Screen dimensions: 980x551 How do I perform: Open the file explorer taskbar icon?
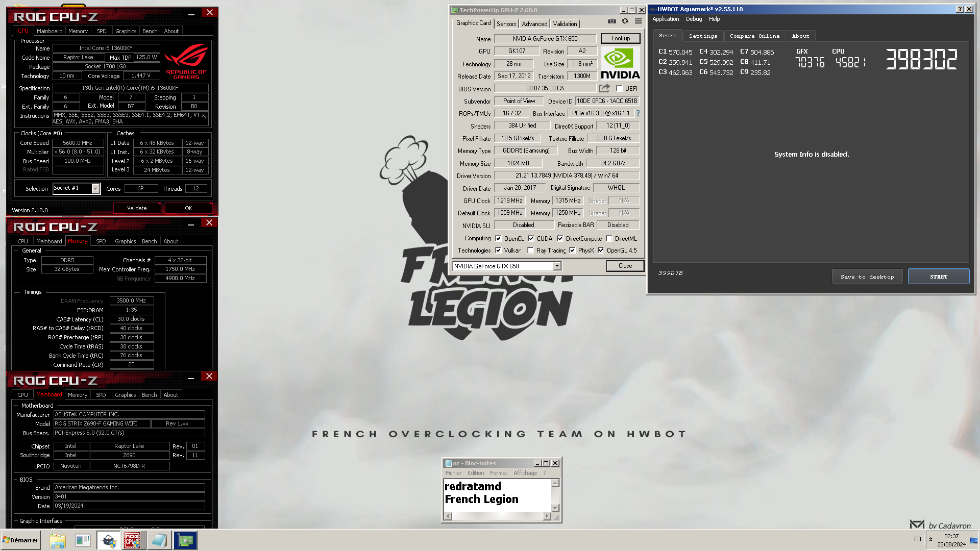58,540
